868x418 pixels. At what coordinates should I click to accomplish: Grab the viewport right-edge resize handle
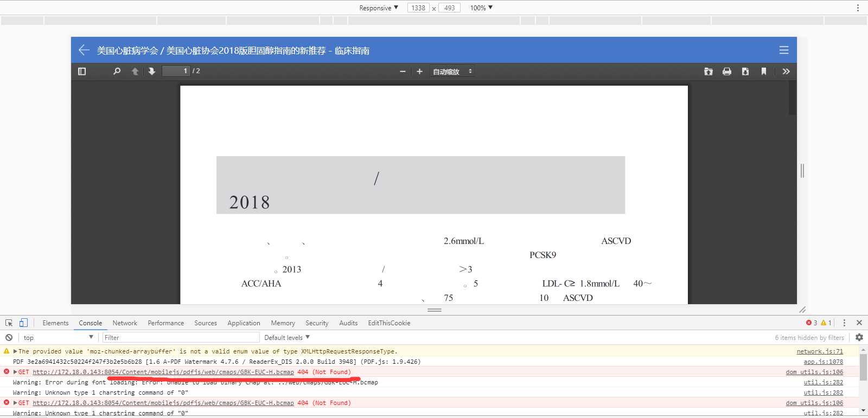(802, 170)
